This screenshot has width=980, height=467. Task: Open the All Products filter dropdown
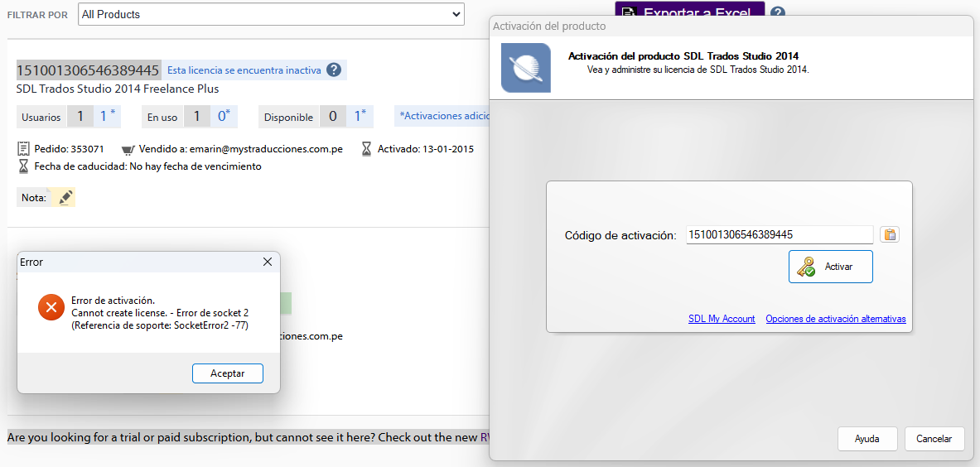pyautogui.click(x=271, y=14)
